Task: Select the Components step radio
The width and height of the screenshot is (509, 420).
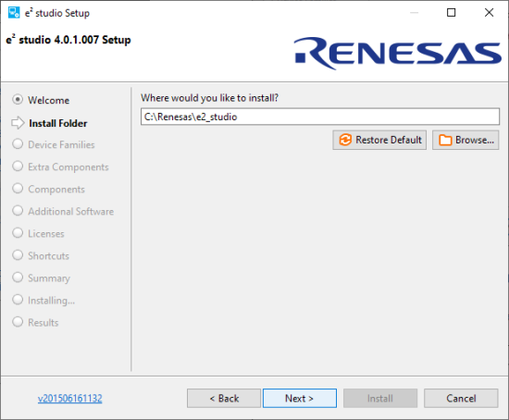Action: tap(18, 189)
